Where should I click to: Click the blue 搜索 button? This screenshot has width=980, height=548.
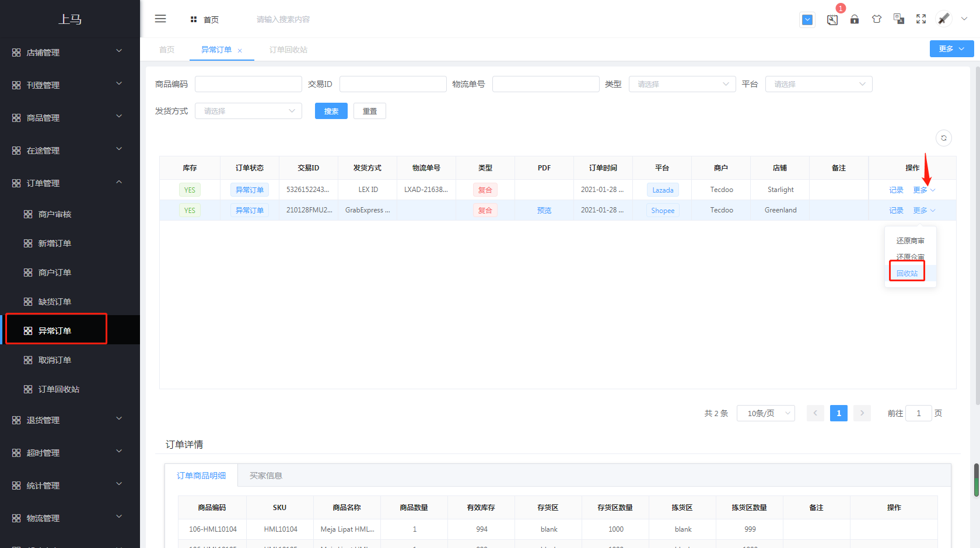[x=331, y=111]
